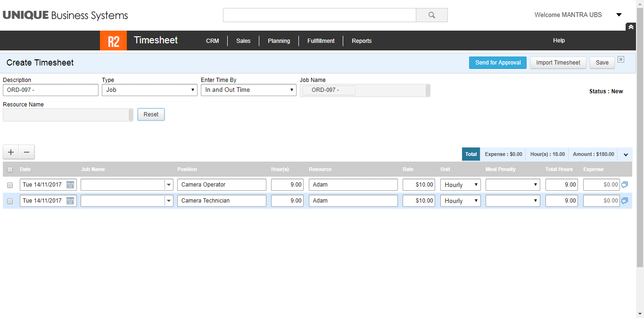
Task: Click the comment icon next to Camera Technician expense
Action: pyautogui.click(x=624, y=200)
